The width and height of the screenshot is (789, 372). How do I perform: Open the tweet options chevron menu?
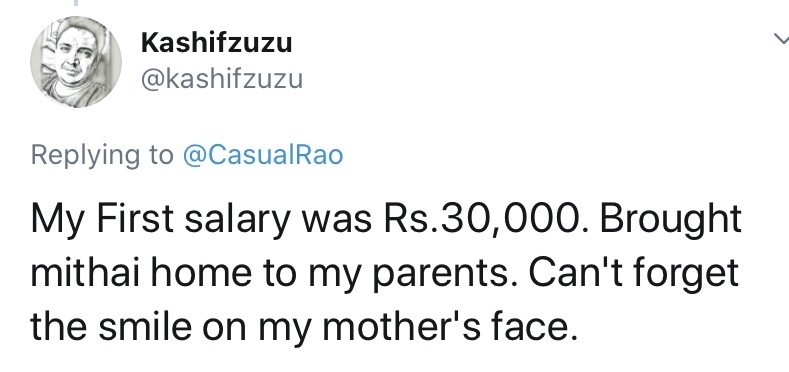coord(781,39)
